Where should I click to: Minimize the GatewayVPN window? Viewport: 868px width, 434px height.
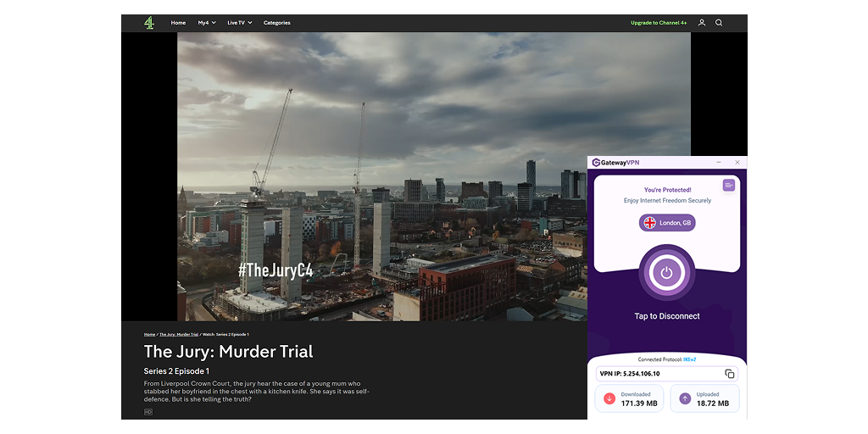pos(719,162)
